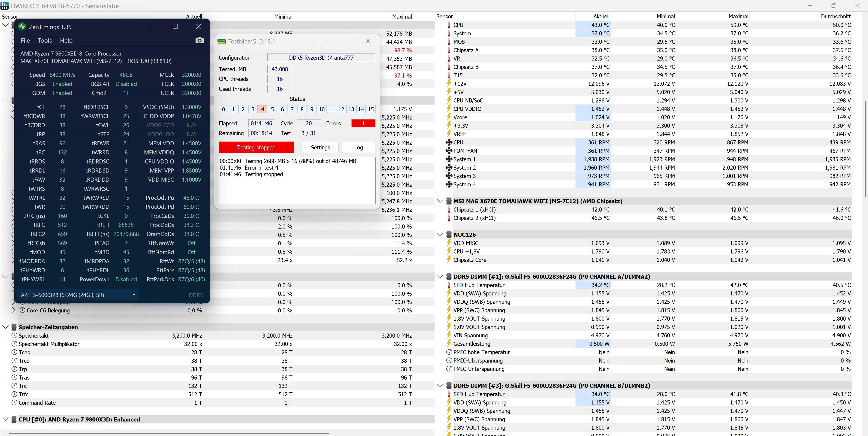Click the red Errors count indicator
Image resolution: width=868 pixels, height=436 pixels.
363,123
